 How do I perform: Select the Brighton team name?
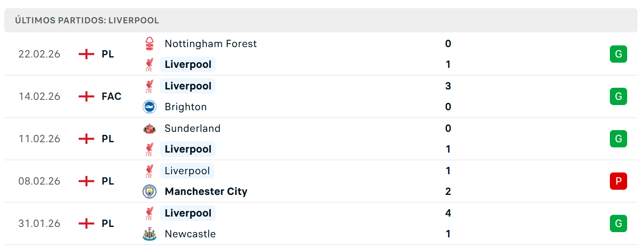(x=186, y=107)
